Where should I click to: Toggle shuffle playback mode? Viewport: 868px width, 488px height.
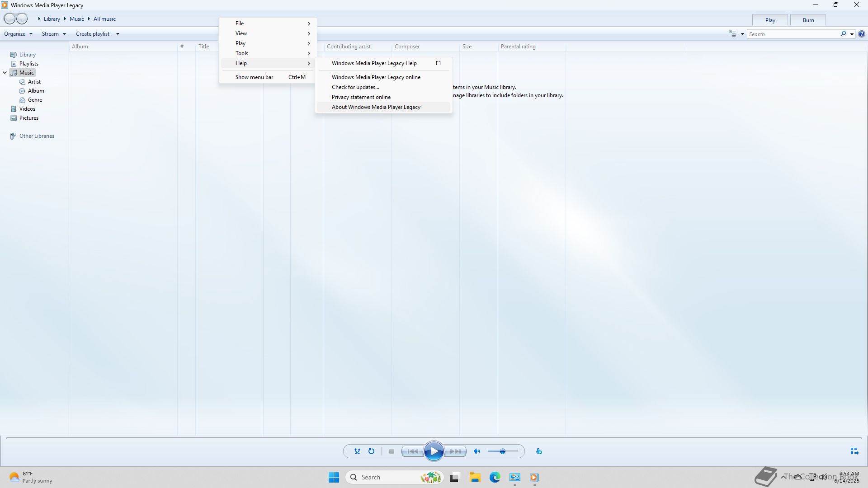(x=357, y=451)
